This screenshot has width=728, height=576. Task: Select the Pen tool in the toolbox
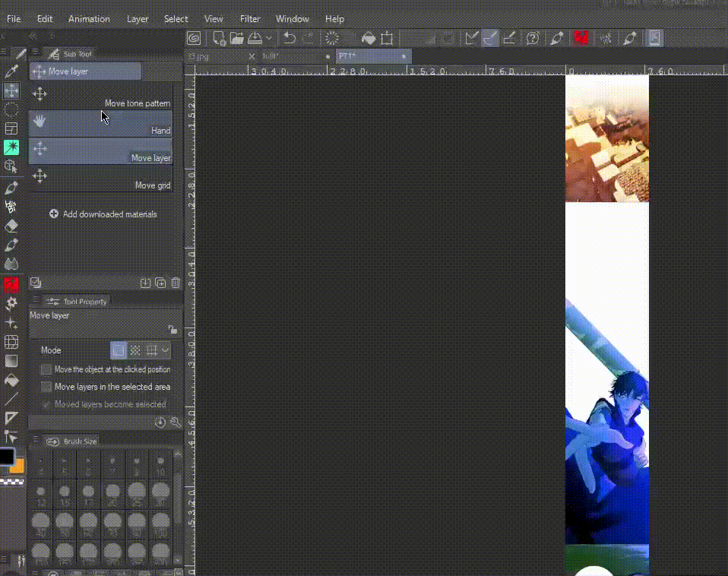point(11,188)
